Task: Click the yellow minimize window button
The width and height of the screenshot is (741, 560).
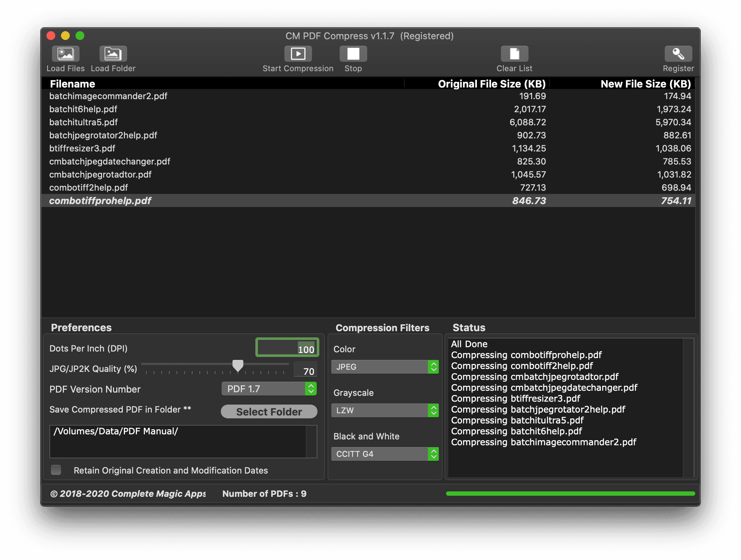Action: click(65, 36)
